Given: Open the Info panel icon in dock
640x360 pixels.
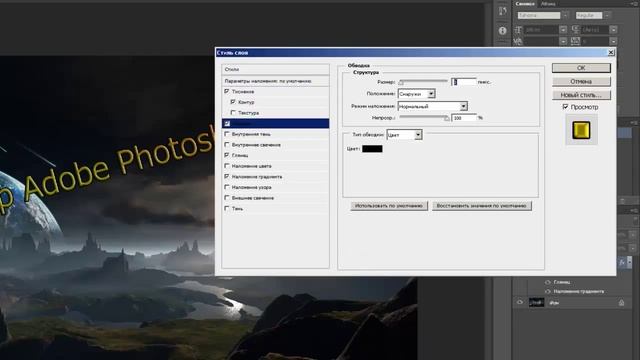Looking at the screenshot, I should click(502, 31).
